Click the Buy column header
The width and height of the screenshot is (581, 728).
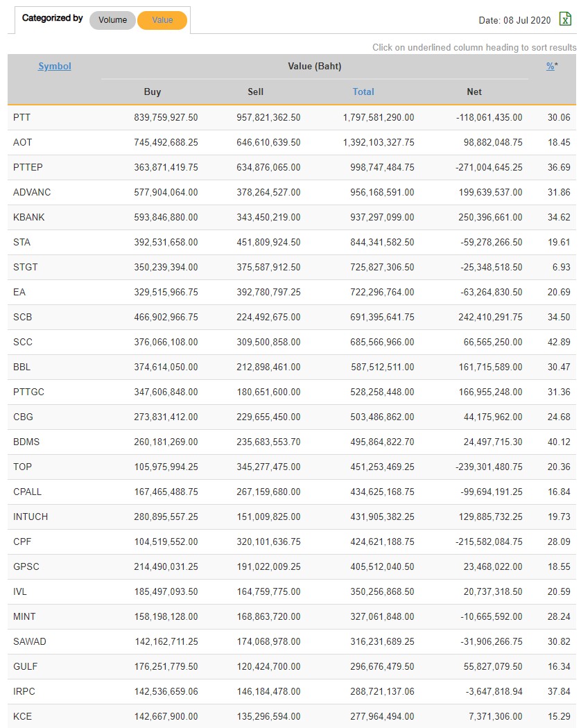coord(153,92)
